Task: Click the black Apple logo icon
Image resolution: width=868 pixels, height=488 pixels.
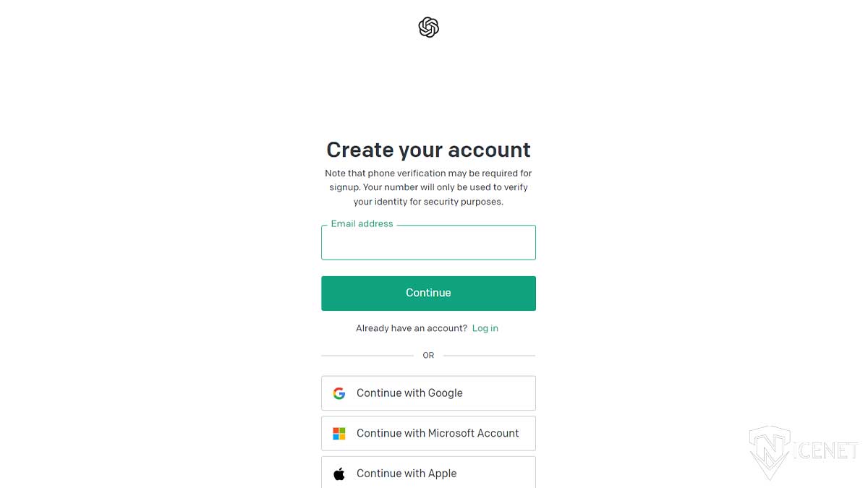Action: pyautogui.click(x=339, y=474)
